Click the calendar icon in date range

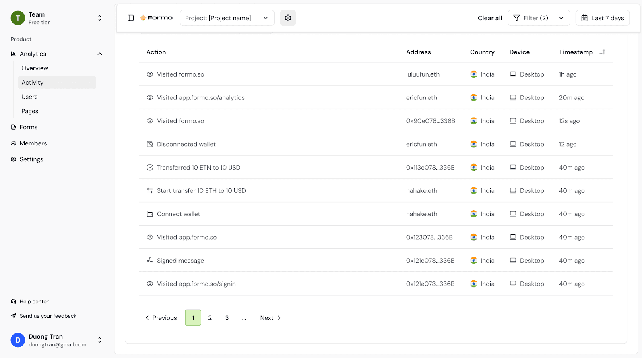(x=584, y=18)
